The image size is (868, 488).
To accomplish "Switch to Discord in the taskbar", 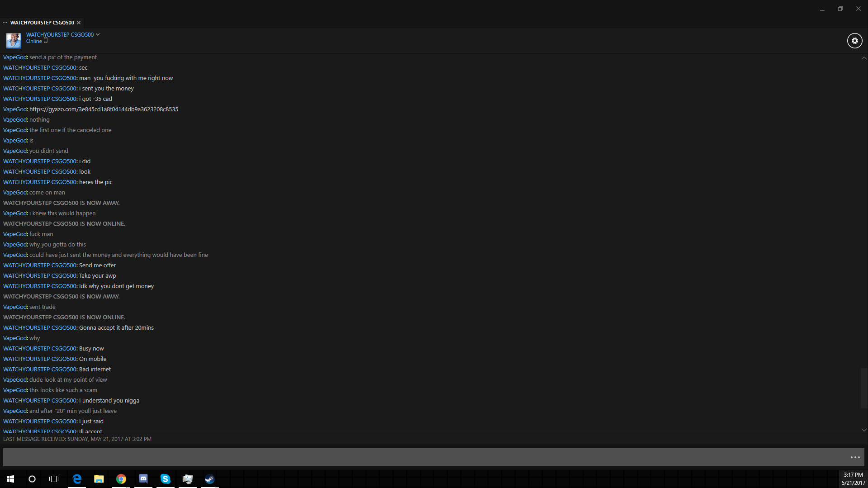I will [x=143, y=479].
